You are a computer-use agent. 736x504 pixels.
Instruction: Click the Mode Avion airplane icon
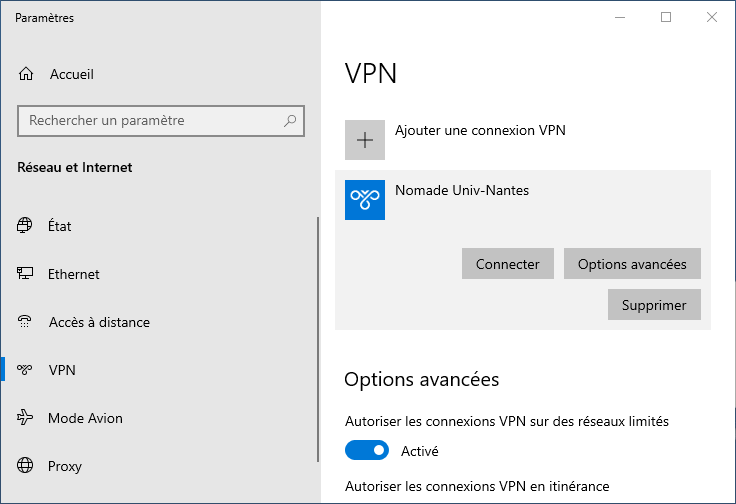coord(26,418)
